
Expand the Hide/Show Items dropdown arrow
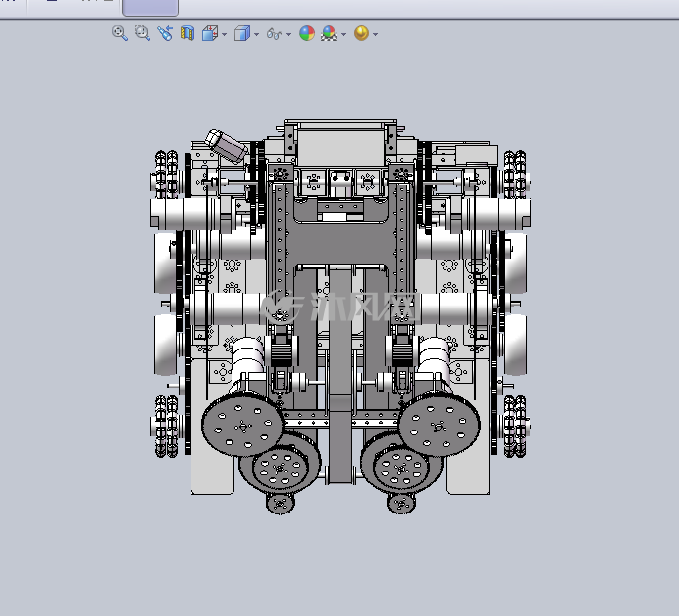click(x=289, y=34)
